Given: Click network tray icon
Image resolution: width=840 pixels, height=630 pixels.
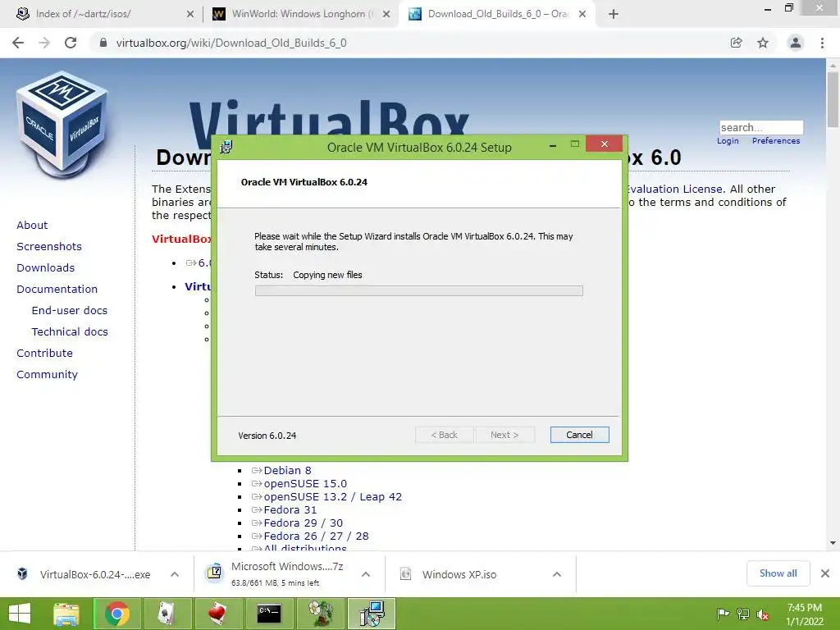Looking at the screenshot, I should (743, 614).
